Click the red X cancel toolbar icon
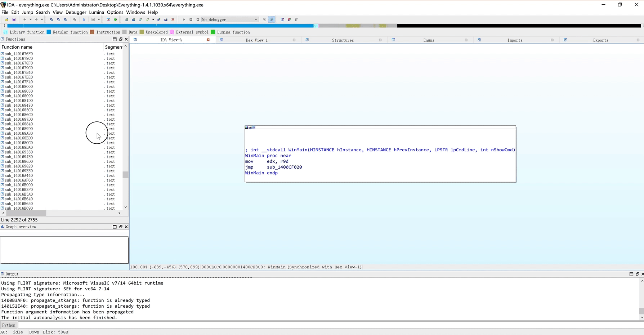The width and height of the screenshot is (644, 335). pos(173,19)
